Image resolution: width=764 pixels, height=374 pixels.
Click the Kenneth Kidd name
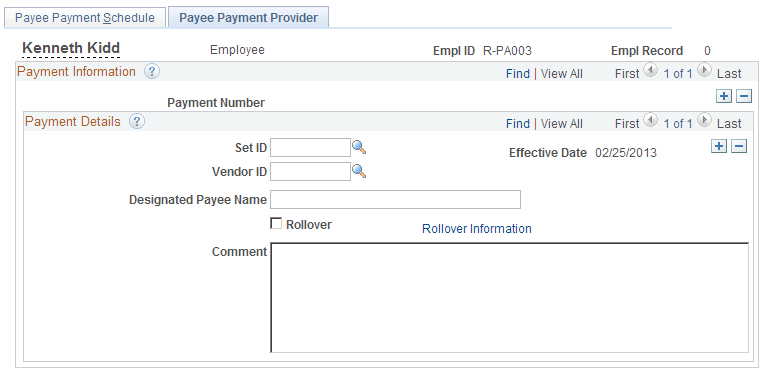pyautogui.click(x=71, y=48)
